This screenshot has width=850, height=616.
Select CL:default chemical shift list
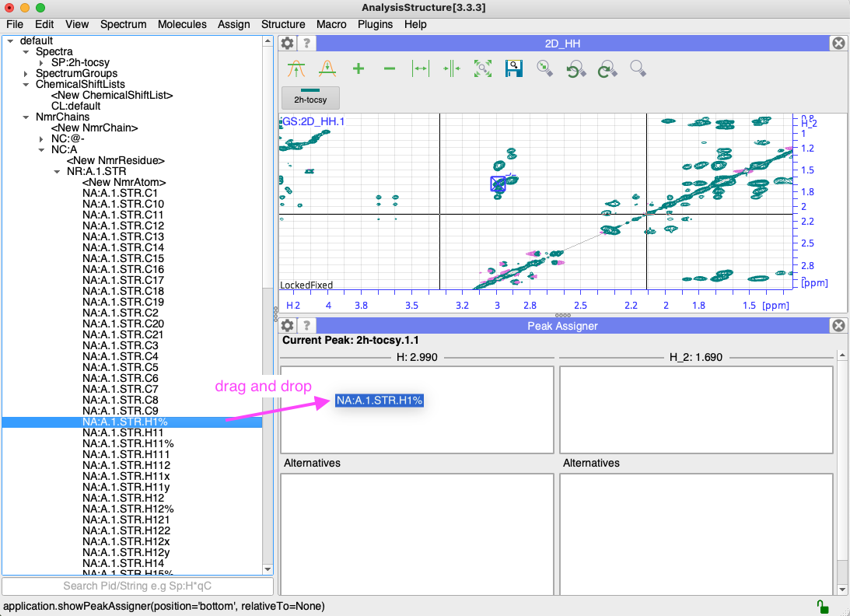click(76, 106)
